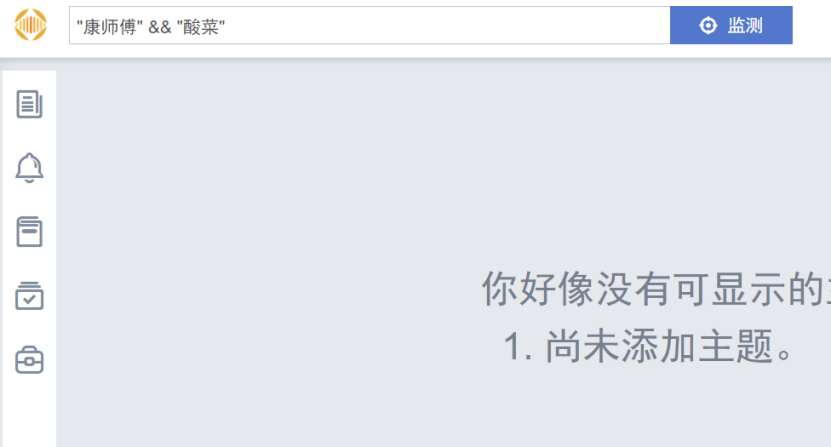
Task: Click the 监测 text label
Action: pyautogui.click(x=745, y=25)
